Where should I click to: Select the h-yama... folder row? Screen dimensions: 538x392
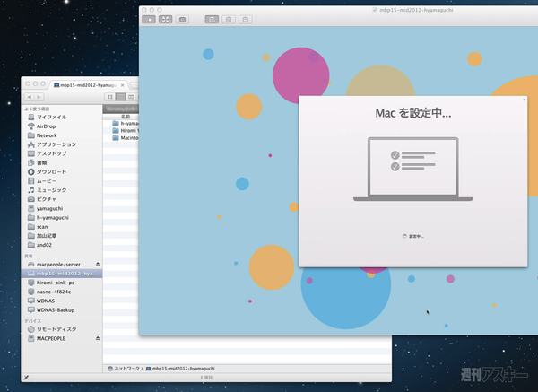126,123
